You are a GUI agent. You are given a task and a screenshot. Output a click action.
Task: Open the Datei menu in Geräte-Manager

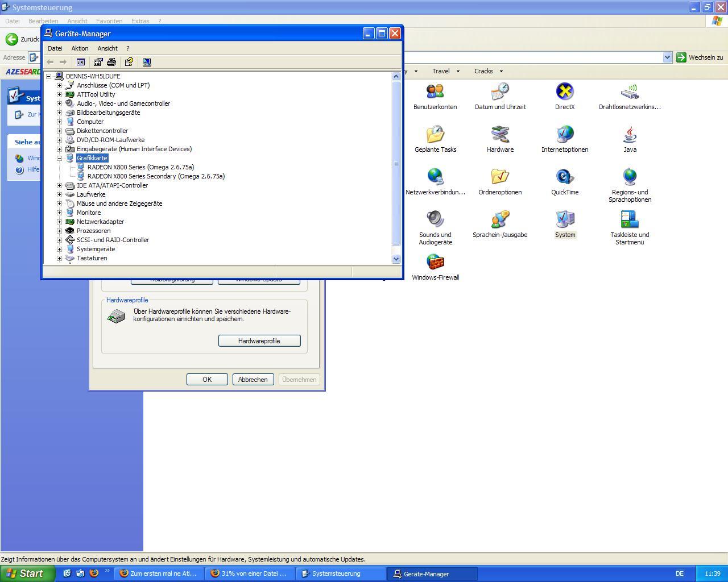click(x=55, y=48)
